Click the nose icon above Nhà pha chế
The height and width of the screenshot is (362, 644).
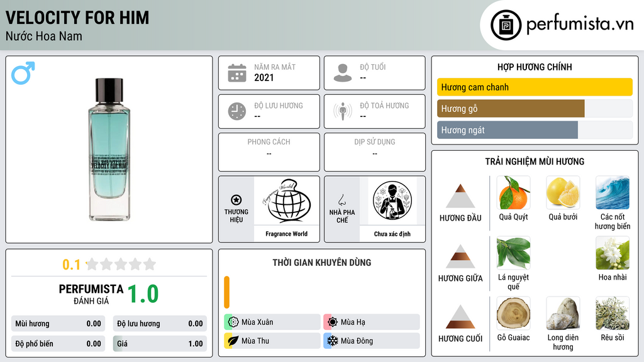click(x=341, y=200)
